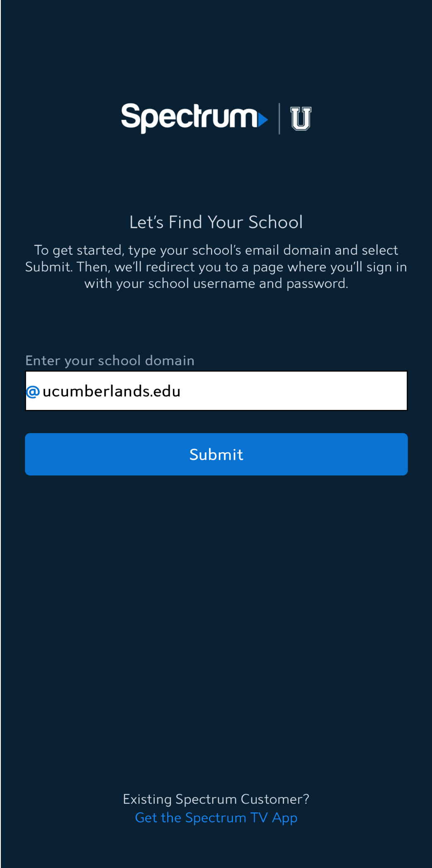The height and width of the screenshot is (868, 432).
Task: Click the word 'password' in the instructions
Action: [317, 283]
